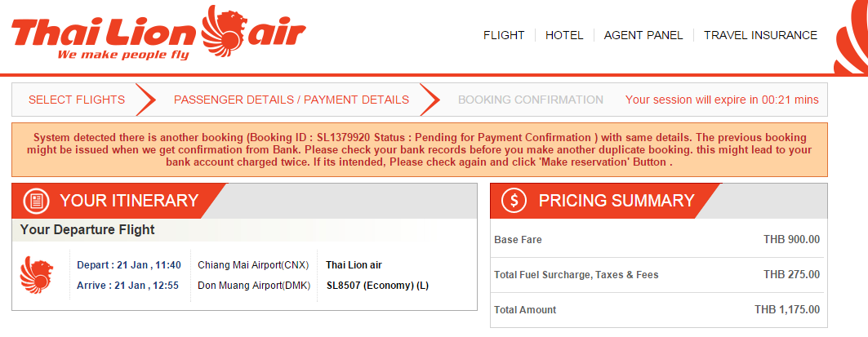The image size is (868, 337).
Task: Click flight number SL8507 (Economy)
Action: pyautogui.click(x=377, y=286)
